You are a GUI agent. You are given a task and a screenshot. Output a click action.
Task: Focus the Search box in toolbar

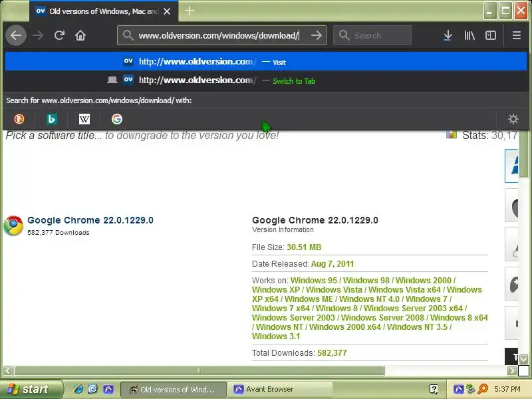tap(372, 35)
